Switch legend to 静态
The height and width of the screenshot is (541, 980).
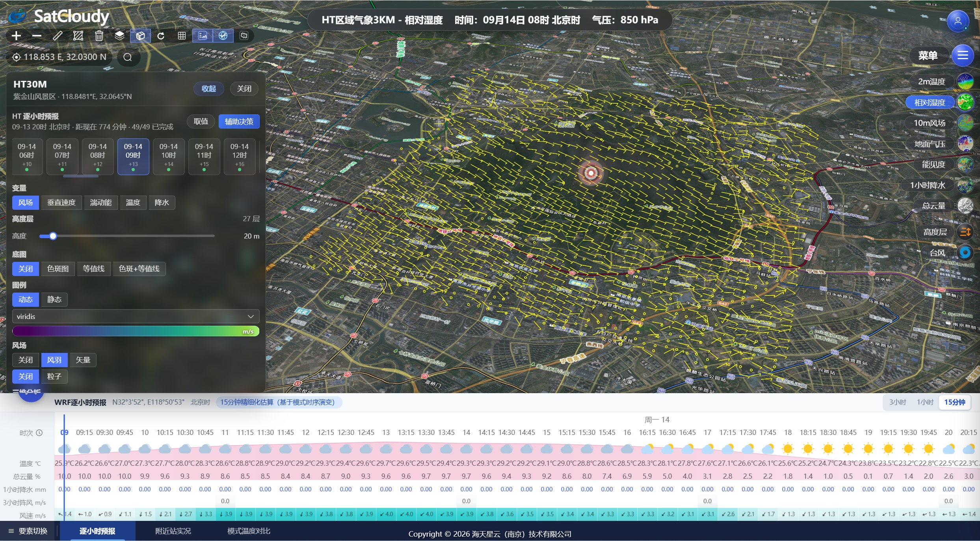pyautogui.click(x=54, y=300)
